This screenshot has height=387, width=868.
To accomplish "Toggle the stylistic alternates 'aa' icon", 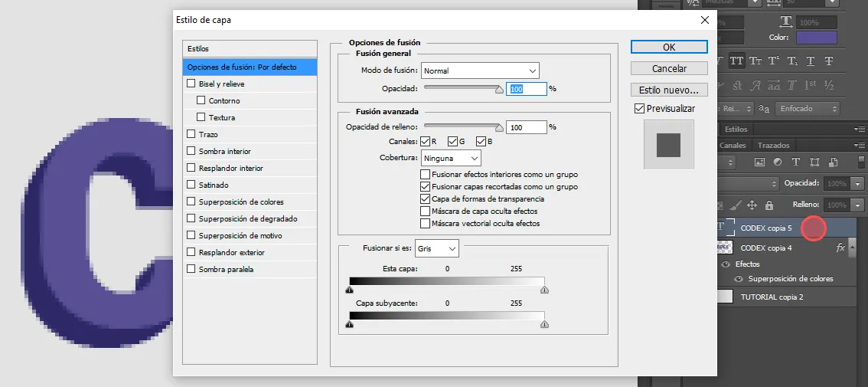I will (774, 85).
